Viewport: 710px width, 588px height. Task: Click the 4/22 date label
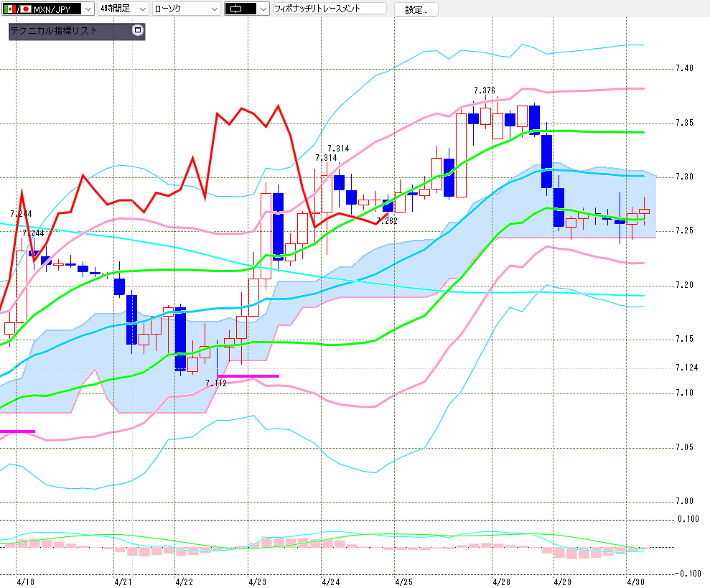pos(184,582)
